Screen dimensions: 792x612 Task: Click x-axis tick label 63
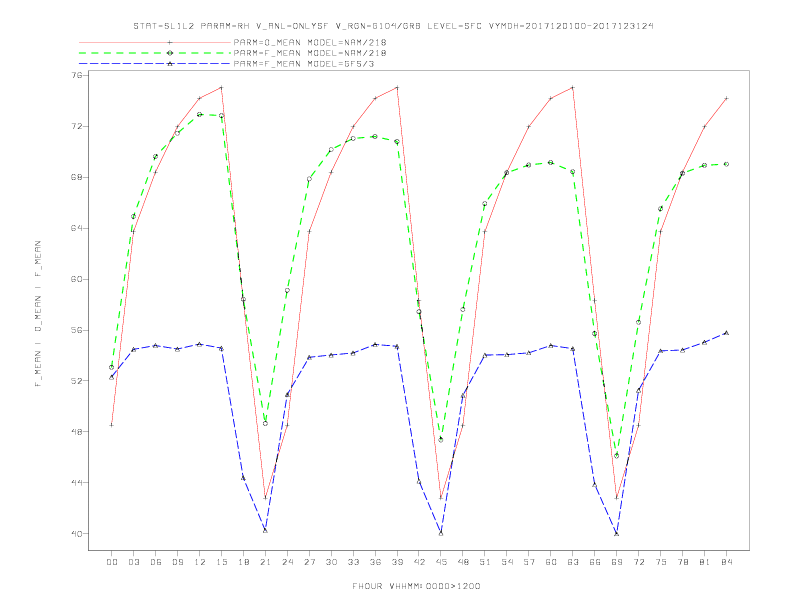[573, 562]
